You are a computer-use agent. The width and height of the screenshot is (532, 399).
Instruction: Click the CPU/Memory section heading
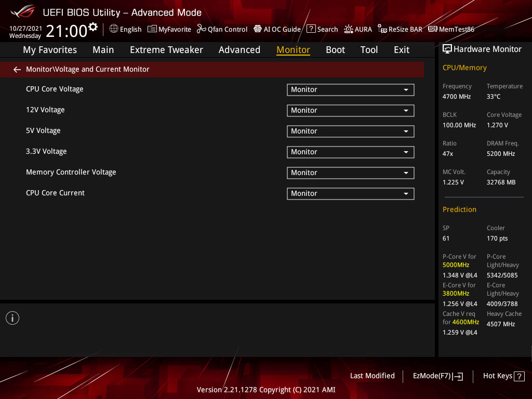[465, 68]
